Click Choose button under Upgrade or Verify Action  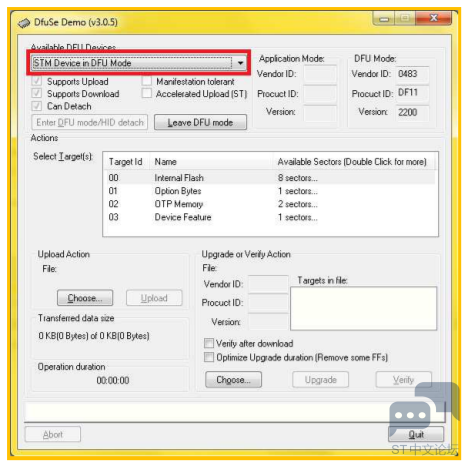[233, 380]
